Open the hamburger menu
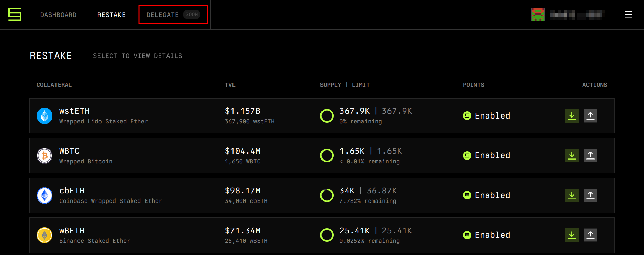This screenshot has width=644, height=255. [x=629, y=15]
